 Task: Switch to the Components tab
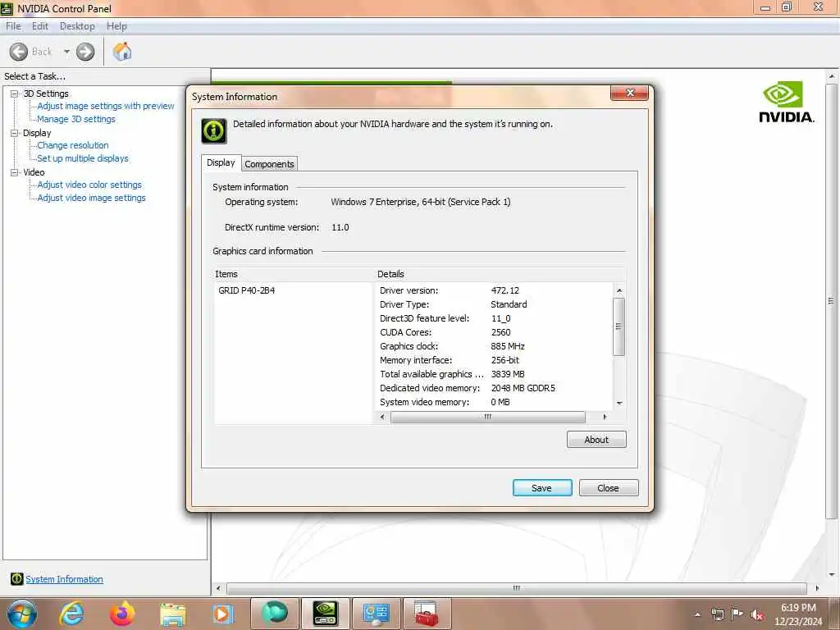click(269, 164)
